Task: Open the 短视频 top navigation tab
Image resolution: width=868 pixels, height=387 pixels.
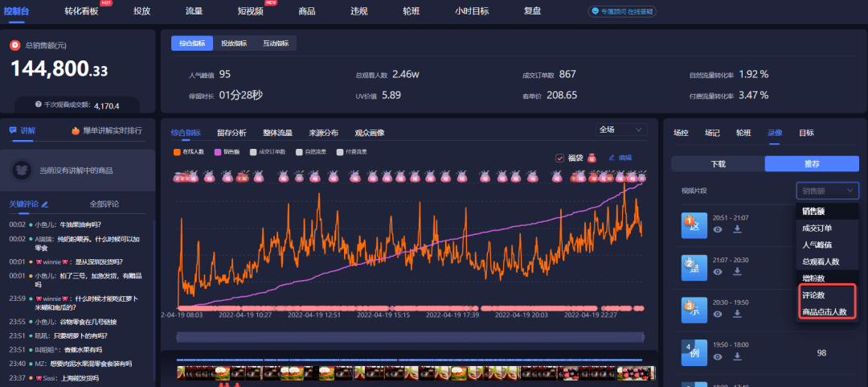Action: pyautogui.click(x=250, y=11)
